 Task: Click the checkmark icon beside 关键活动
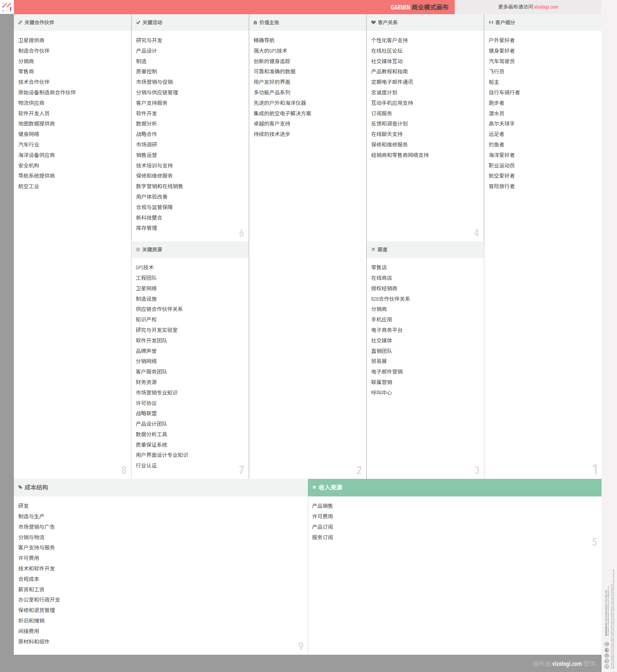click(x=138, y=22)
